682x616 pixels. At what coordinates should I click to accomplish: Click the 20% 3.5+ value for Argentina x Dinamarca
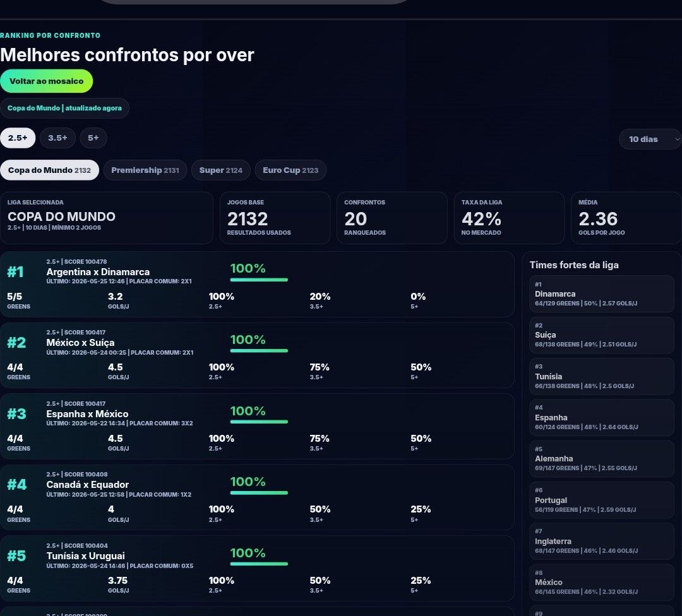[x=320, y=297]
